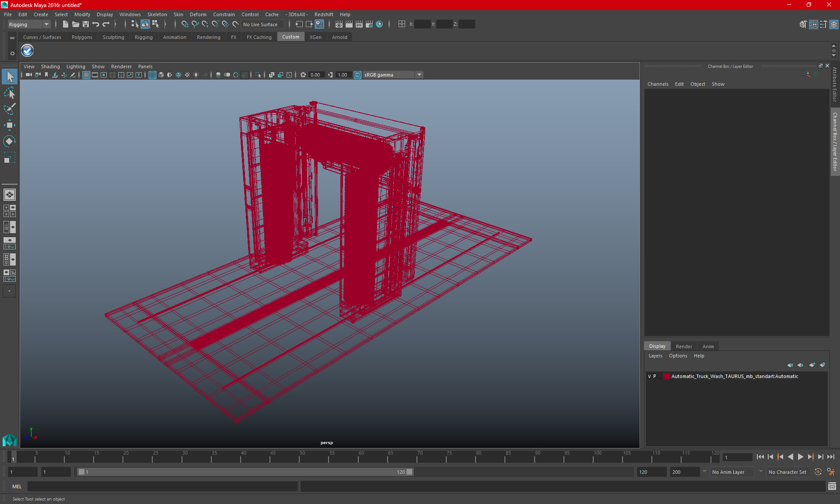Activate the Paint Selection tool
The image size is (840, 504).
pyautogui.click(x=10, y=109)
